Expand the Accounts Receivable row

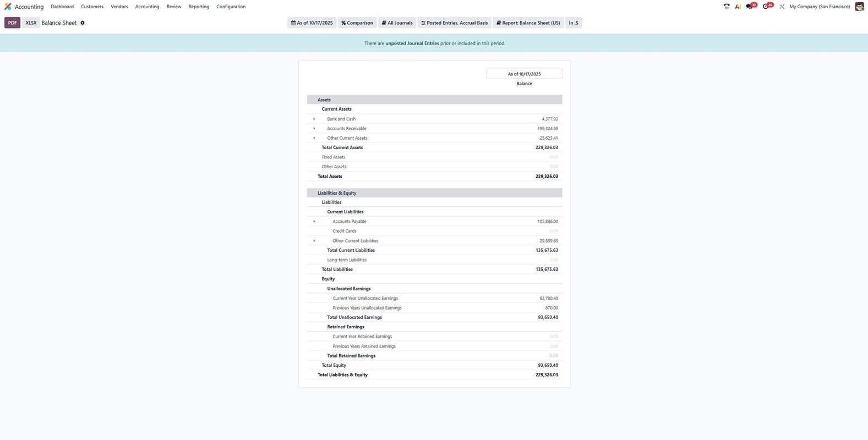point(314,129)
